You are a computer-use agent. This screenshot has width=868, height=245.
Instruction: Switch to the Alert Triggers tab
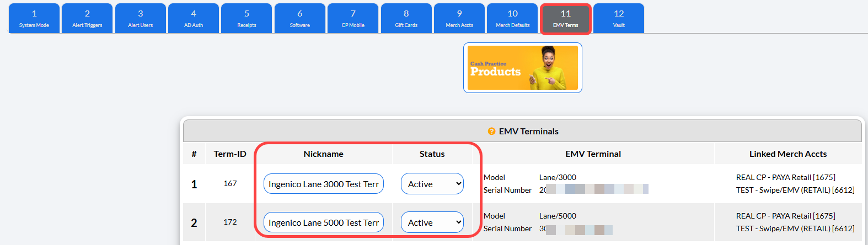tap(87, 18)
